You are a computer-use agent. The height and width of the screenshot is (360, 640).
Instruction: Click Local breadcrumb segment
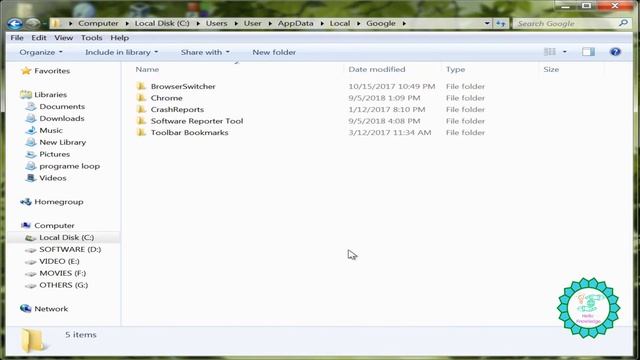[340, 23]
